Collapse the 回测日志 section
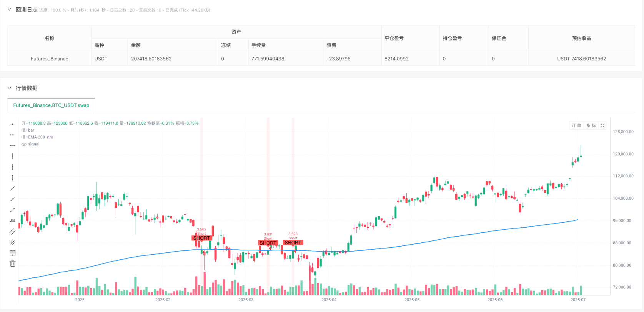644x312 pixels. 10,10
